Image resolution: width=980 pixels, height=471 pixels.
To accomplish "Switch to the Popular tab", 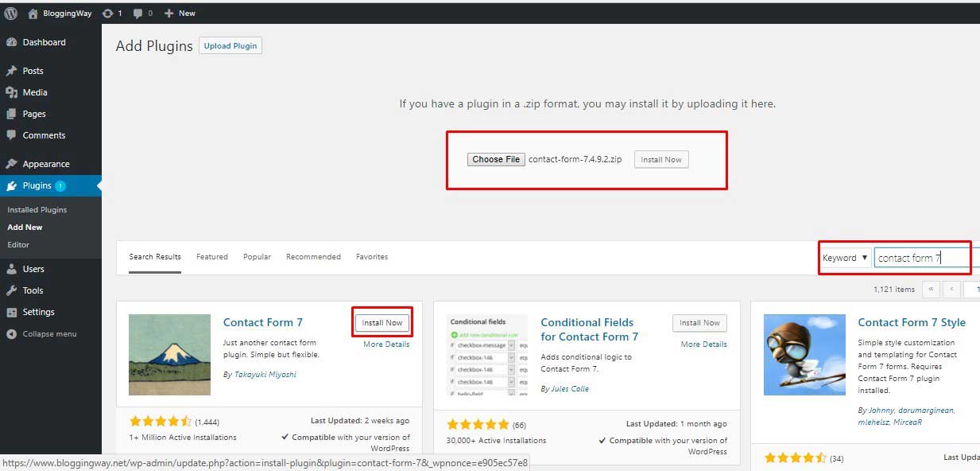I will (x=258, y=257).
